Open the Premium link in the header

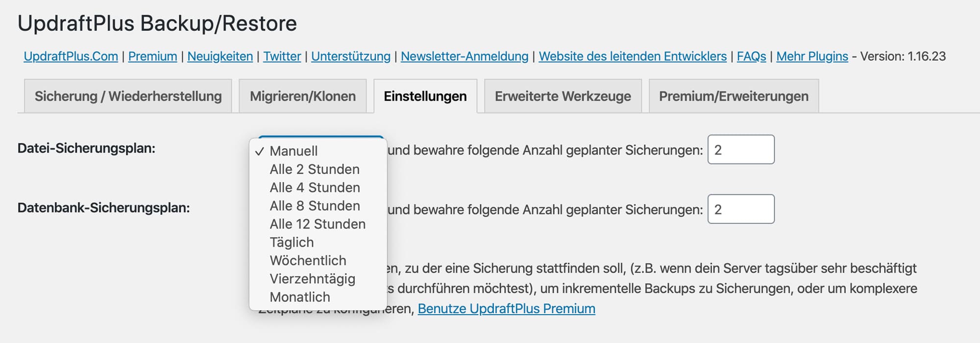(x=152, y=56)
